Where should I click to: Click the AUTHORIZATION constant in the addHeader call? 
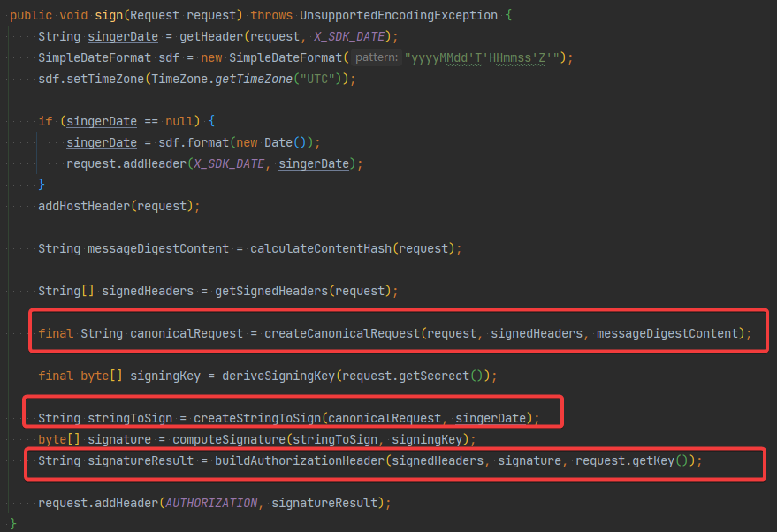211,503
